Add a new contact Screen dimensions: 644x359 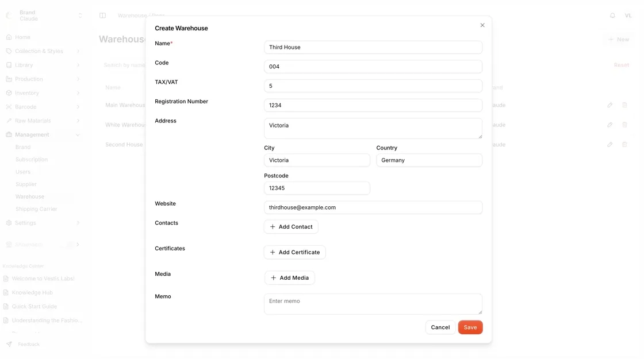[x=291, y=226]
